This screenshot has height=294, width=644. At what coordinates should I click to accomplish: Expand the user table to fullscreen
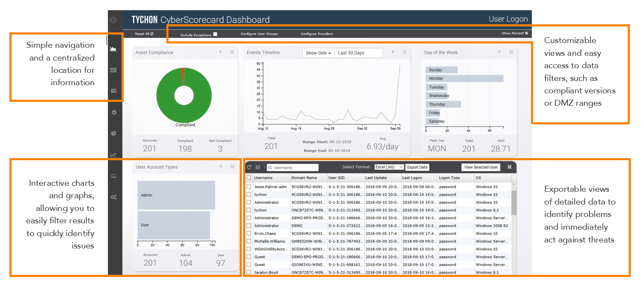pos(509,167)
